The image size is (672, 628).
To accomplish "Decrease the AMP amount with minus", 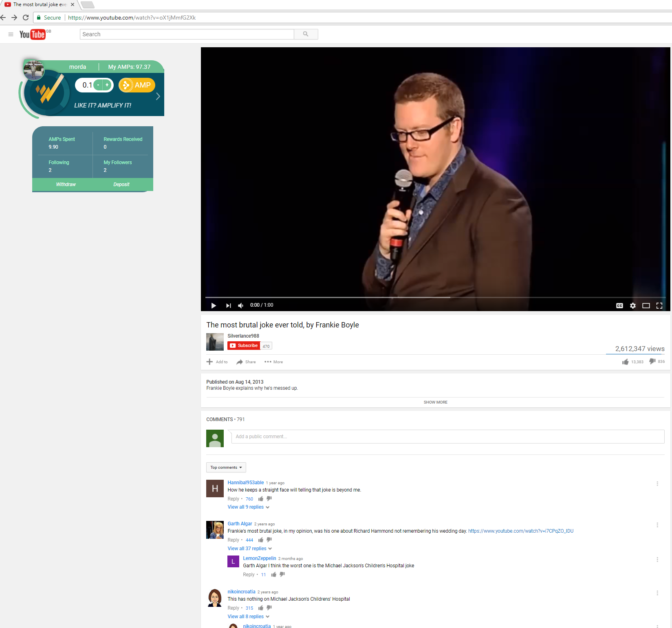I will click(98, 85).
